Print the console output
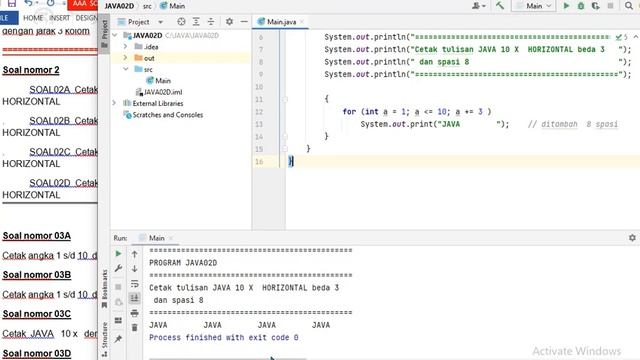 (x=135, y=313)
